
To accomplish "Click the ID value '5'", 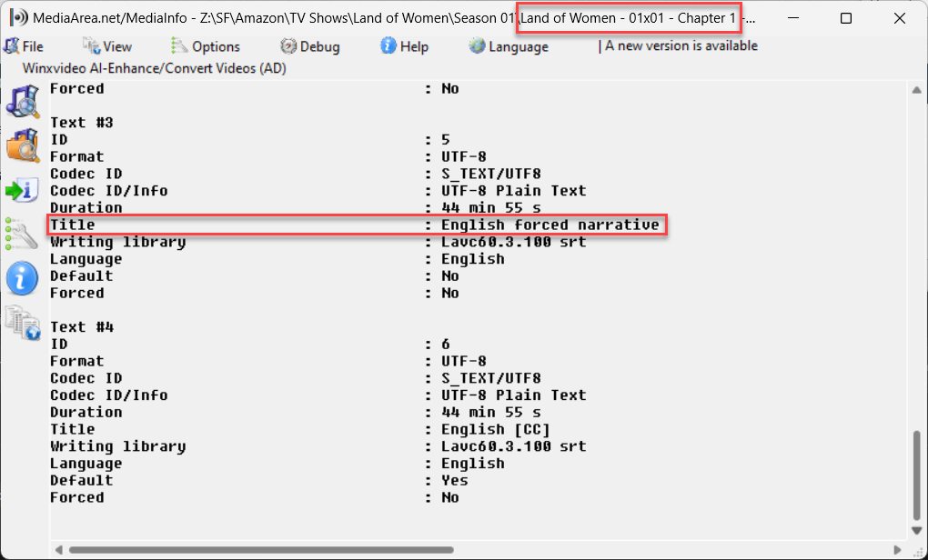I will point(446,140).
